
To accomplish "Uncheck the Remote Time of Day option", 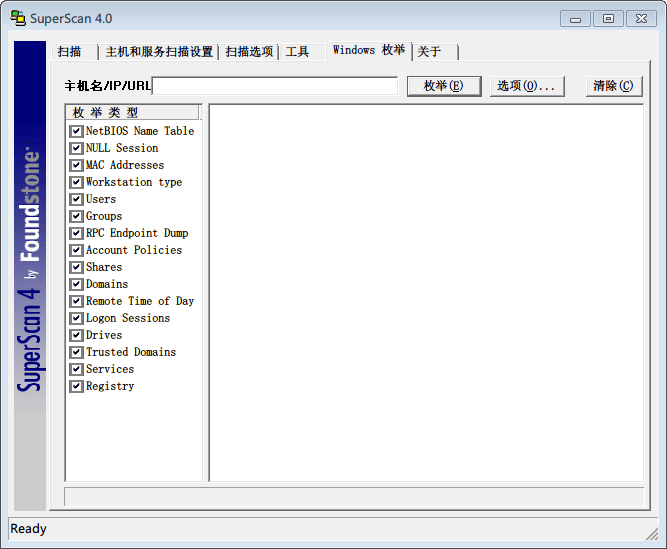I will point(76,301).
